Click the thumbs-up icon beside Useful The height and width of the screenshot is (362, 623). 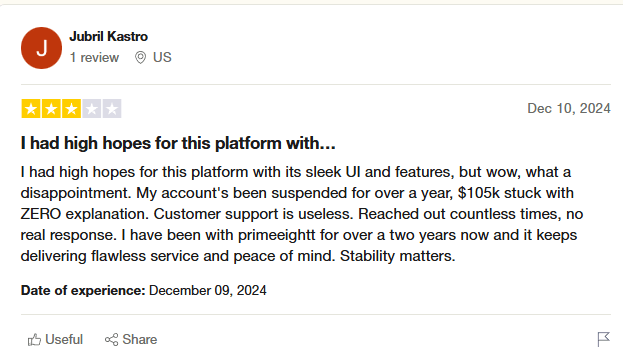click(34, 340)
